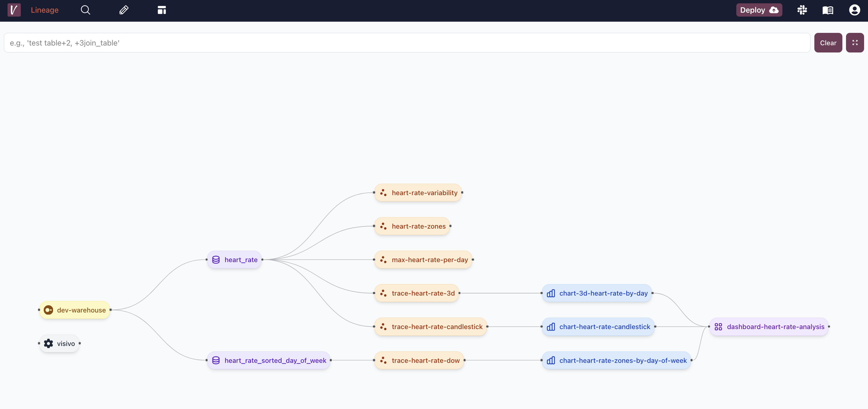Select the chart-heart-rate-candlestick chart node
This screenshot has height=409, width=868.
pos(598,327)
